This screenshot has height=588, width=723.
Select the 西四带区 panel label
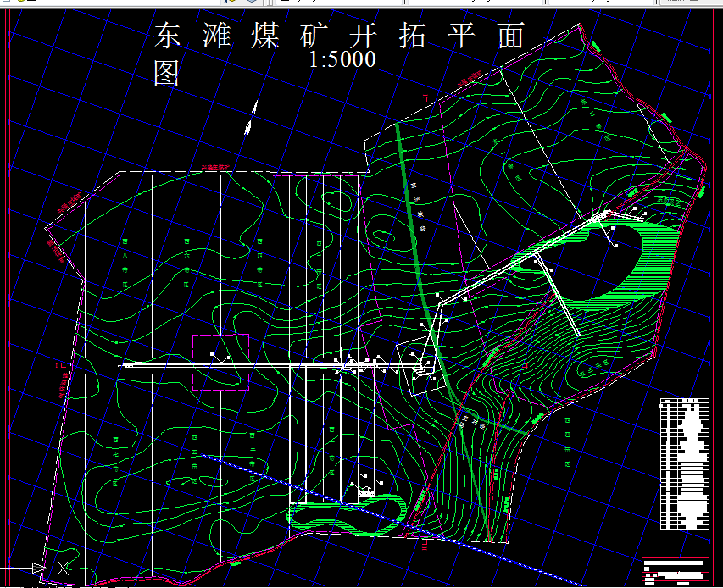pos(259,263)
